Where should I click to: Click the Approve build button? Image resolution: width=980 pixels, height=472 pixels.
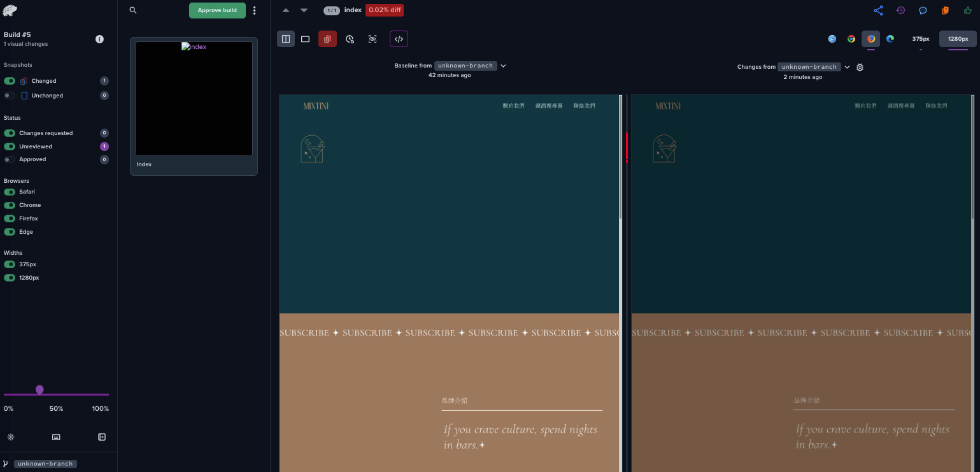click(x=217, y=10)
